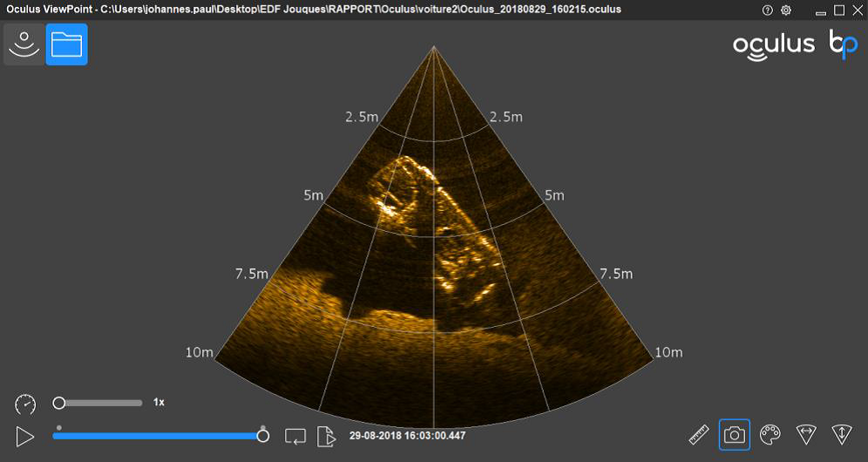Click the blue bp logo

843,44
